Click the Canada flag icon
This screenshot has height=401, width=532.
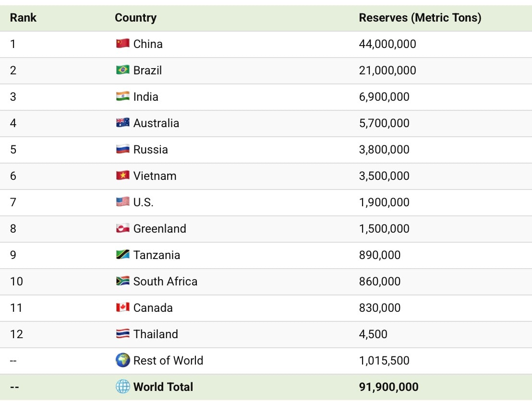122,307
